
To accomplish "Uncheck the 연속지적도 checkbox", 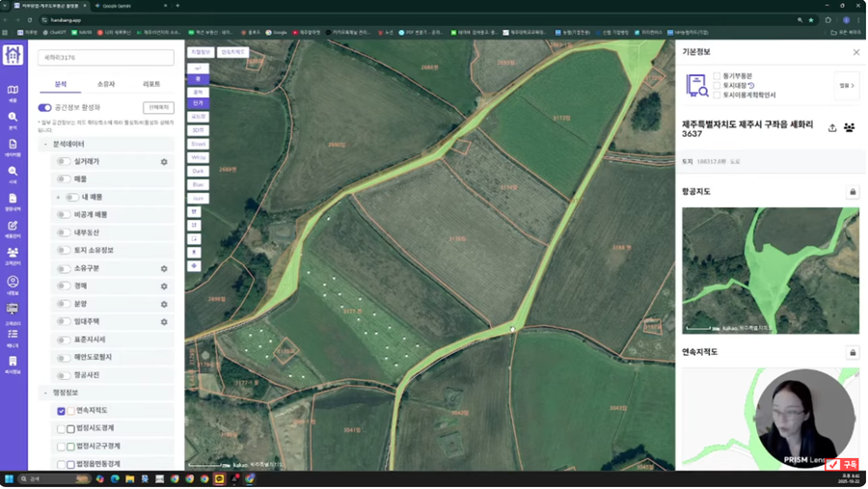I will coord(61,411).
